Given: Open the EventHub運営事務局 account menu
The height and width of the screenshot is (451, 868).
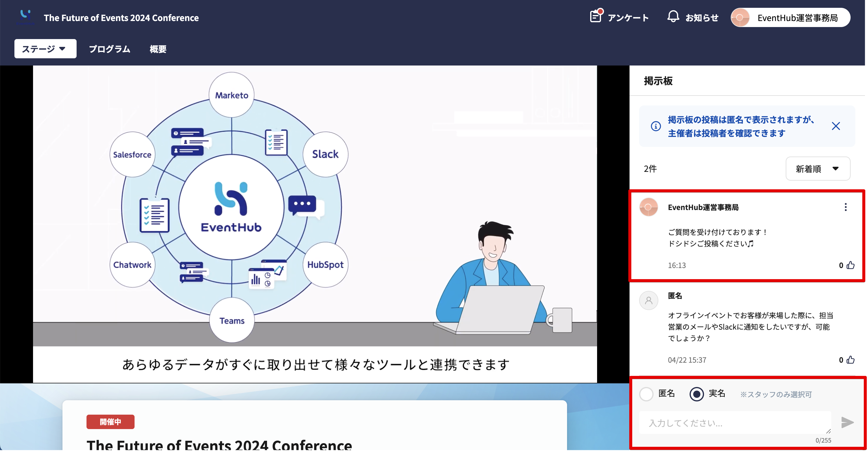Looking at the screenshot, I should [x=790, y=17].
